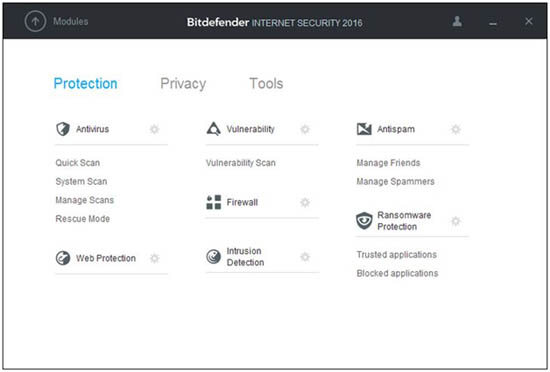Start a Quick Scan
This screenshot has width=550, height=372.
coord(78,163)
